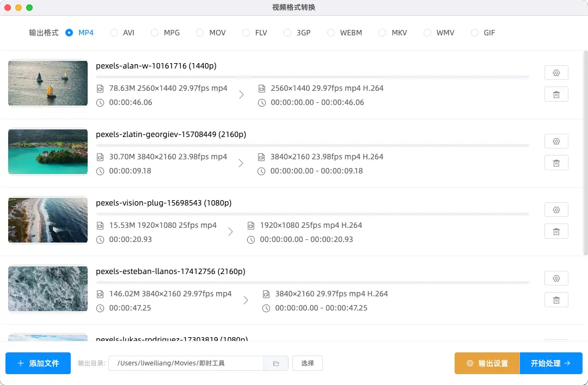Click title pexels-esteban-llanos-17412756 (2160p)
The width and height of the screenshot is (588, 385).
tap(170, 271)
